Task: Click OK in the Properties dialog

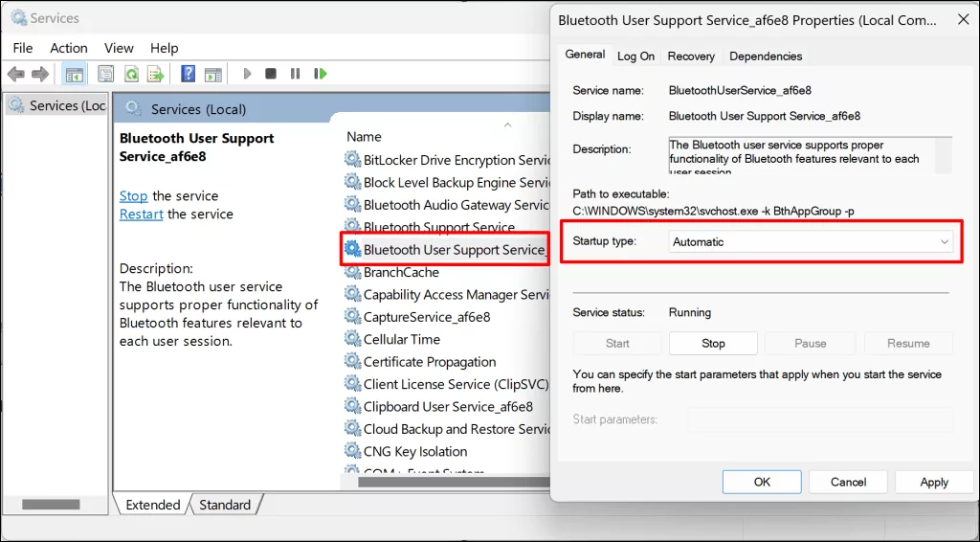Action: click(x=762, y=482)
